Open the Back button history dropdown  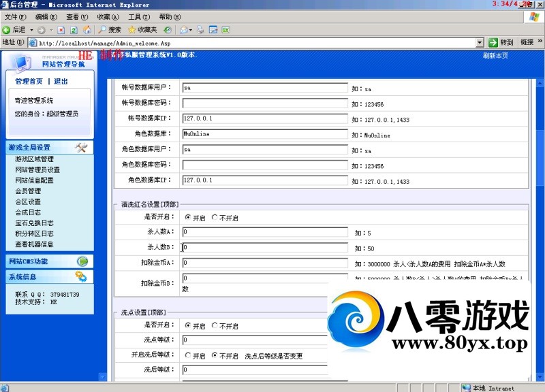click(31, 30)
